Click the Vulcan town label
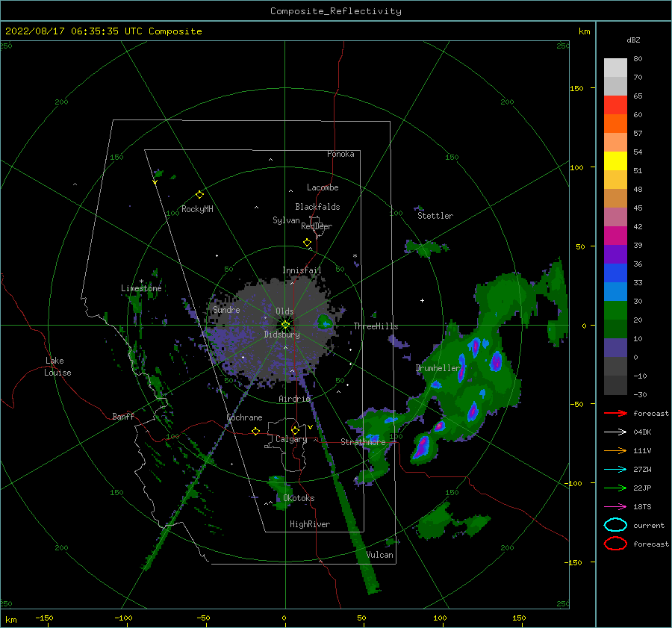Viewport: 672px width, 628px height. (380, 555)
